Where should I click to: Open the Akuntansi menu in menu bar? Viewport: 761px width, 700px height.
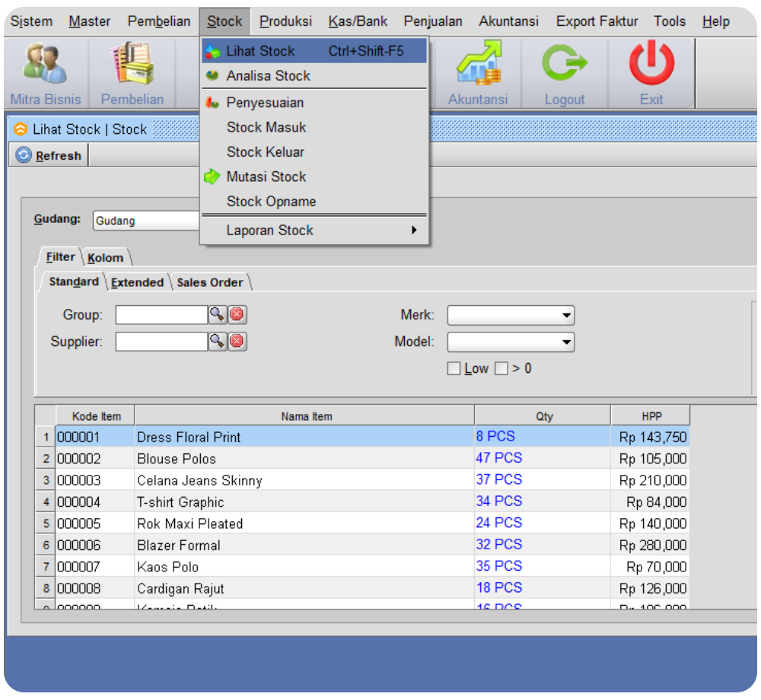[x=508, y=21]
